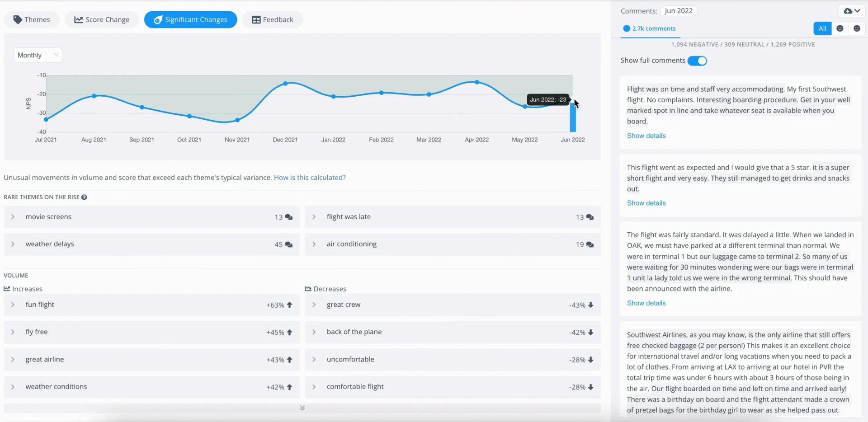Click down arrow on comfortable flight row
Viewport: 868px width, 422px height.
click(x=591, y=387)
